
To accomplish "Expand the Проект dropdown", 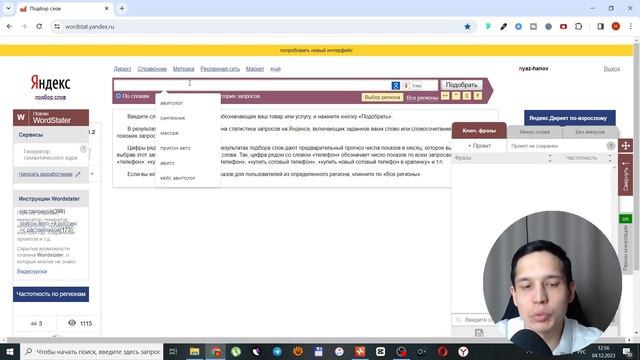I will pos(479,146).
